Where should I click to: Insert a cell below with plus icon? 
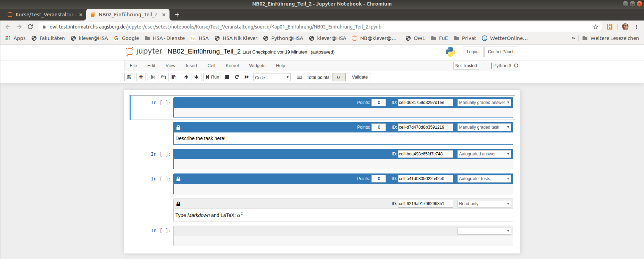141,77
